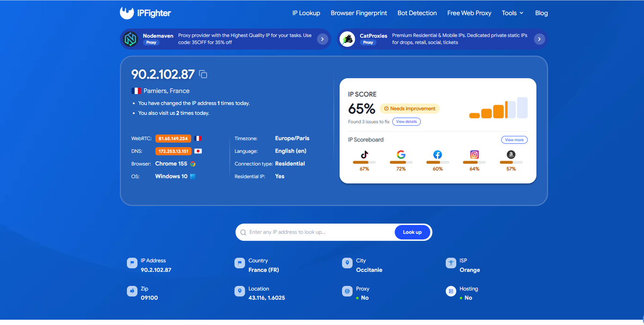Screen dimensions: 644x325
Task: Click the 43.116, 1.6025 location value
Action: 267,298
